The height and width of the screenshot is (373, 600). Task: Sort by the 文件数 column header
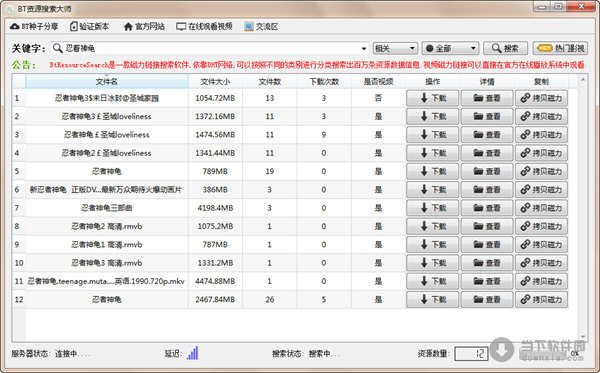(x=270, y=81)
